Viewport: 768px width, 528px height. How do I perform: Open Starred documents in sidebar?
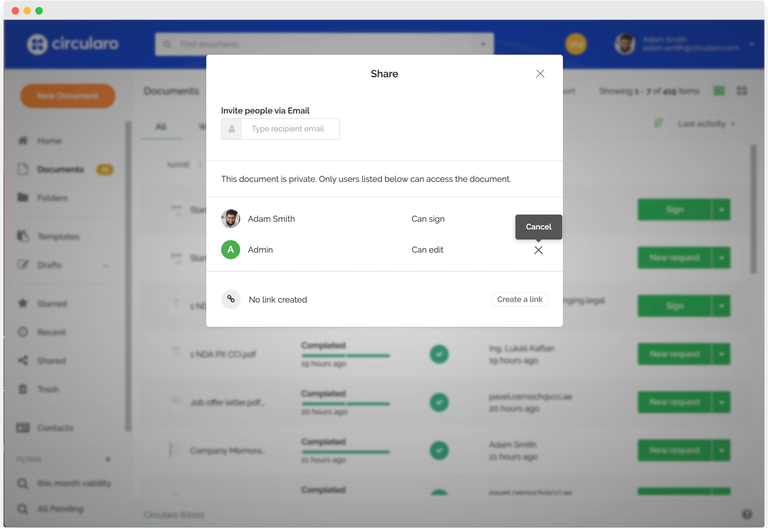(x=51, y=304)
